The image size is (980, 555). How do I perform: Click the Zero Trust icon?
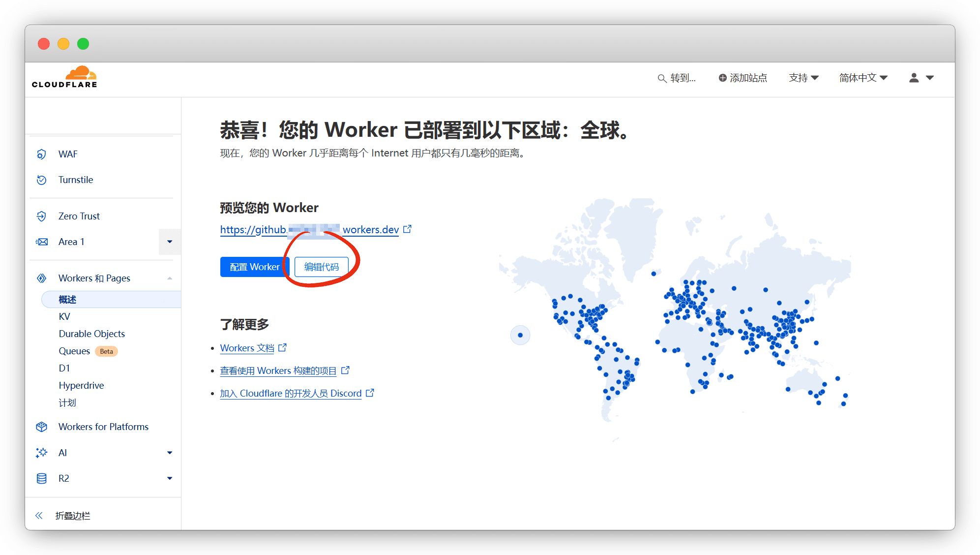pos(42,216)
